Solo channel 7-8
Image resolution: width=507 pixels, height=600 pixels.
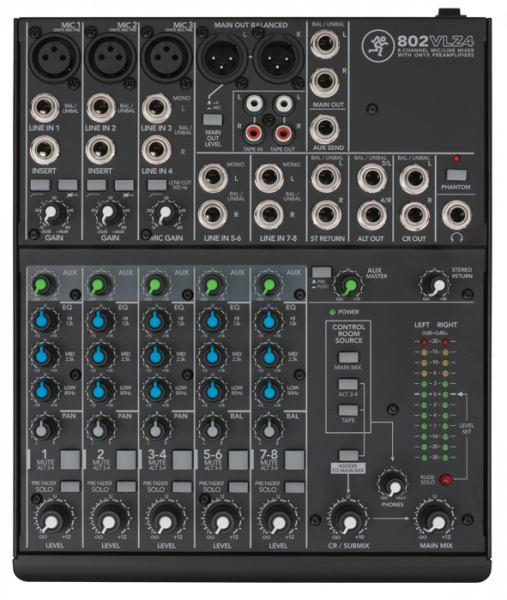coord(294,487)
